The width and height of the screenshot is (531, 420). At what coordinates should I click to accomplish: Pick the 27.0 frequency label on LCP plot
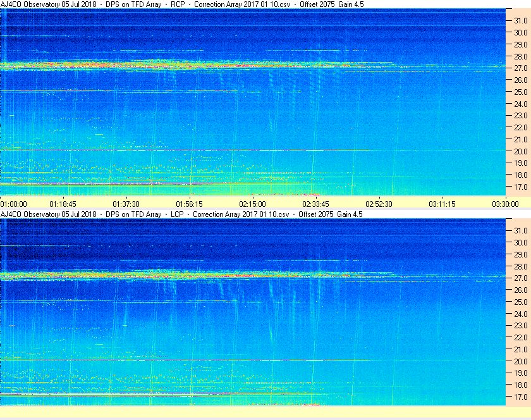(x=521, y=278)
